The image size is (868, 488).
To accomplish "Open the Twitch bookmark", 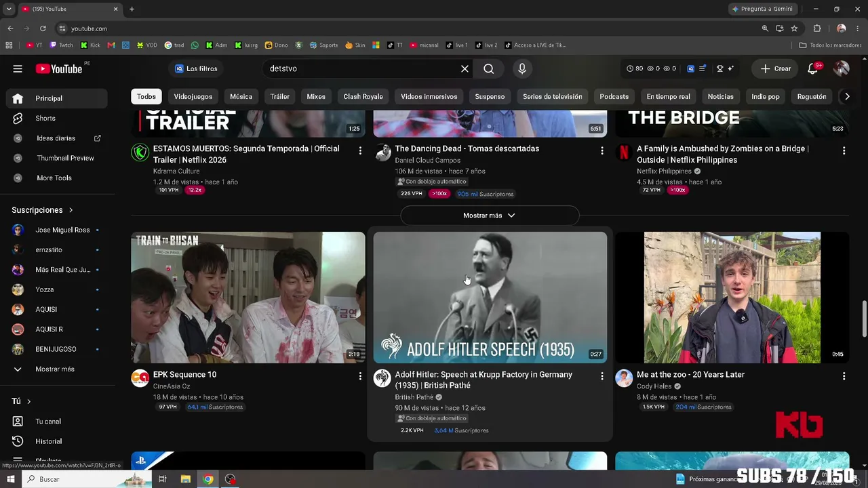I will 62,45.
